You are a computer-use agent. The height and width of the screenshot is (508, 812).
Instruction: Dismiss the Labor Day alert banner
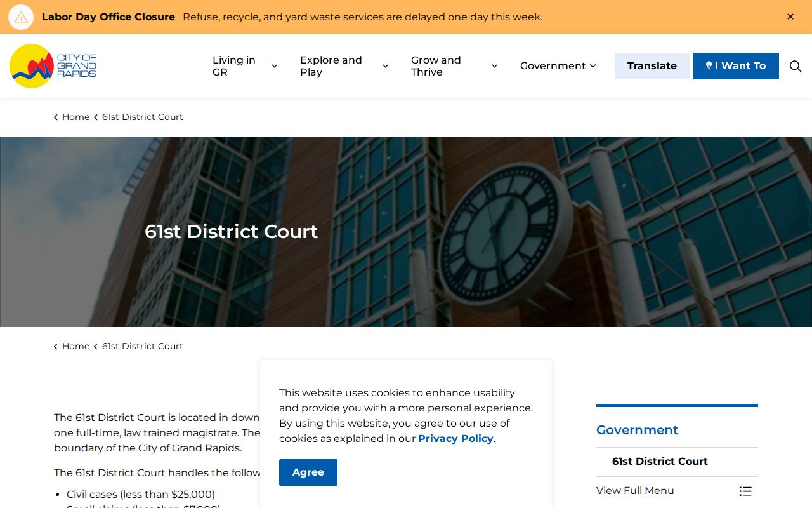point(790,17)
